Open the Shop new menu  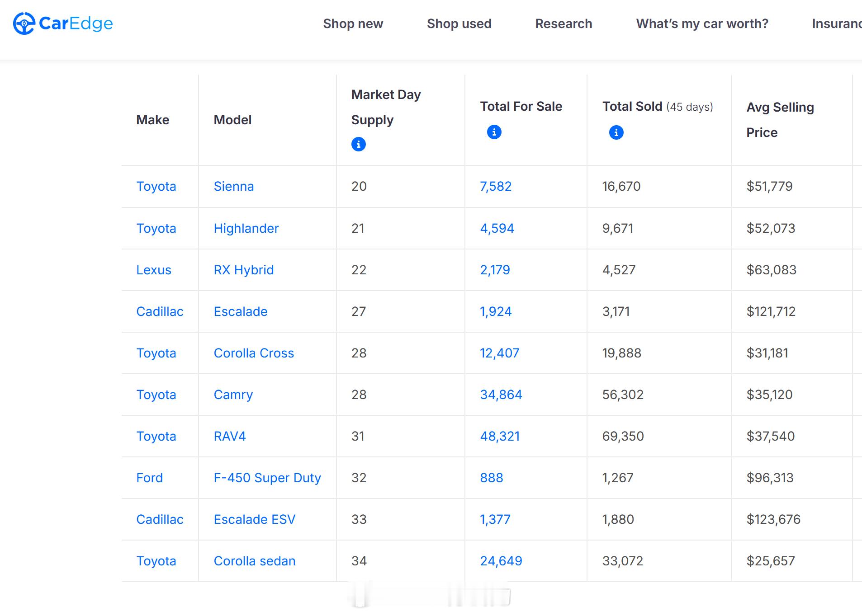353,24
